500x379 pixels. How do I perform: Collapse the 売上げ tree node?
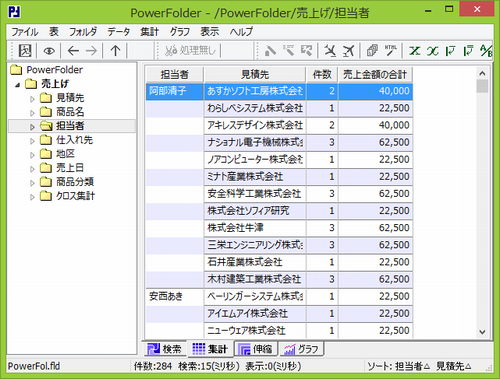pos(18,85)
